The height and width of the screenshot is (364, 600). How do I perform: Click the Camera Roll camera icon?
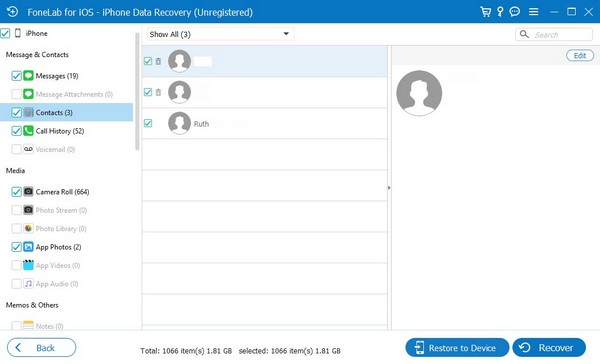point(28,191)
